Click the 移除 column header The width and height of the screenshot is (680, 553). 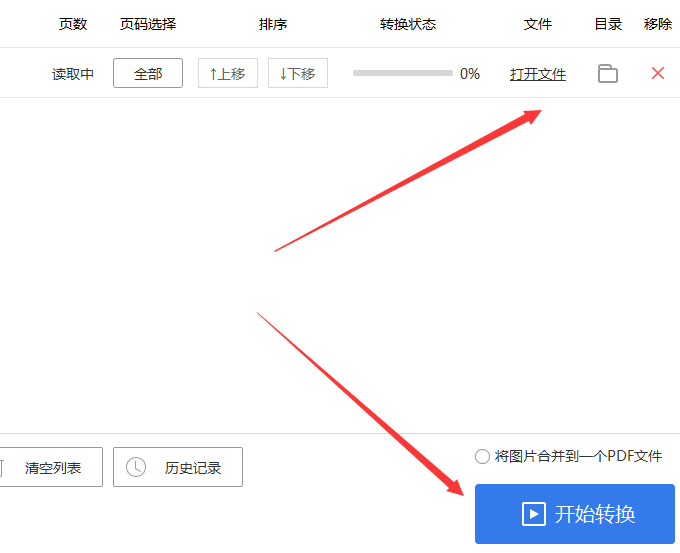click(x=658, y=24)
